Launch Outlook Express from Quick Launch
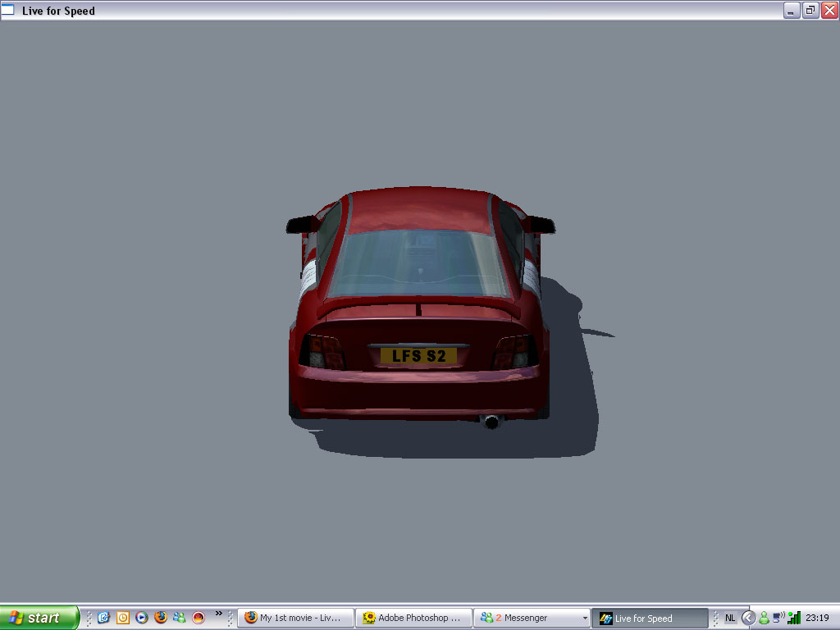This screenshot has height=630, width=840. 103,618
